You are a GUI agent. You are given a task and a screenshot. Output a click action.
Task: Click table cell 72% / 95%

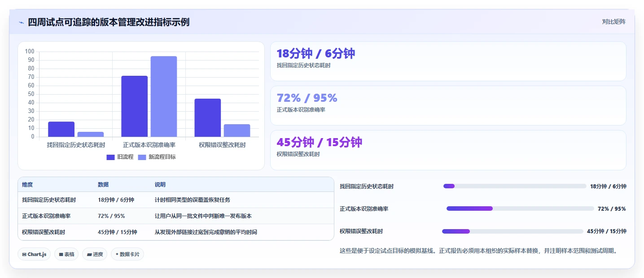point(111,216)
